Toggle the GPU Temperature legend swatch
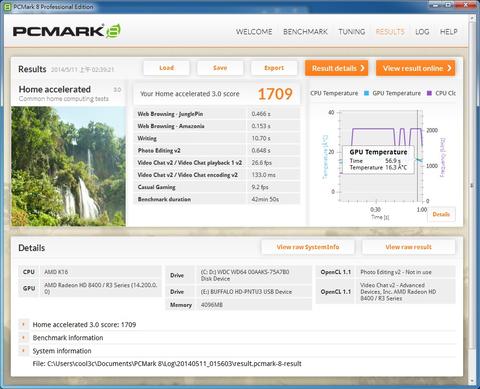Image resolution: width=480 pixels, height=389 pixels. [x=366, y=93]
